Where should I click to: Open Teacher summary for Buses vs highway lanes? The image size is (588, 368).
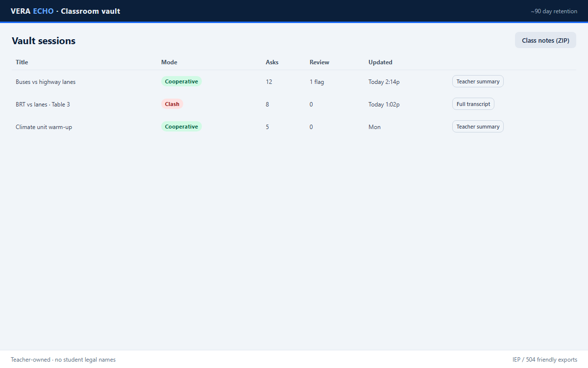click(x=478, y=81)
